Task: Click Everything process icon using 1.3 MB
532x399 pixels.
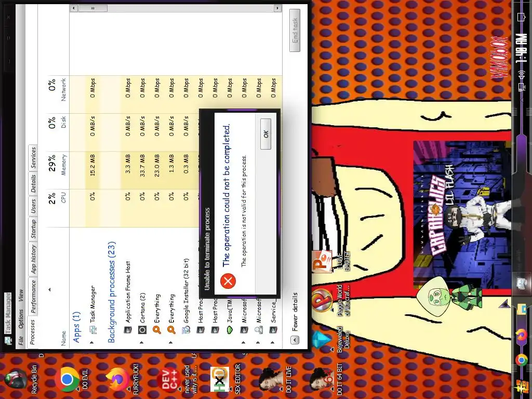Action: pyautogui.click(x=171, y=329)
